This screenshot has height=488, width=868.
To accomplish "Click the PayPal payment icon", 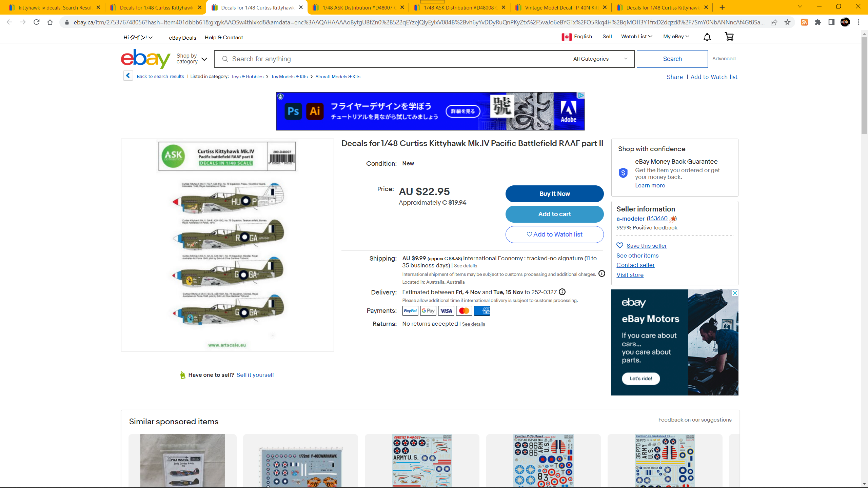I will [410, 311].
